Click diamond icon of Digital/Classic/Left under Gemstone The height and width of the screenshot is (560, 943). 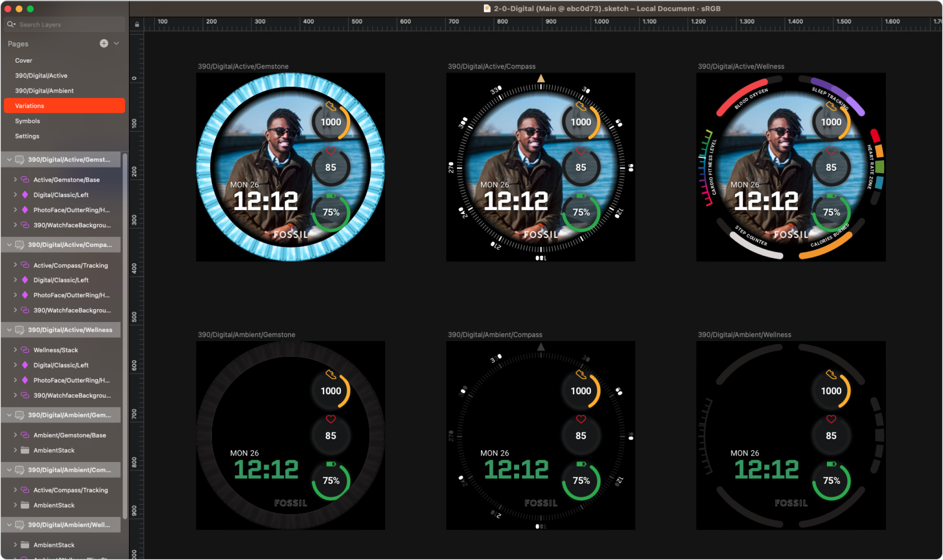click(x=25, y=195)
